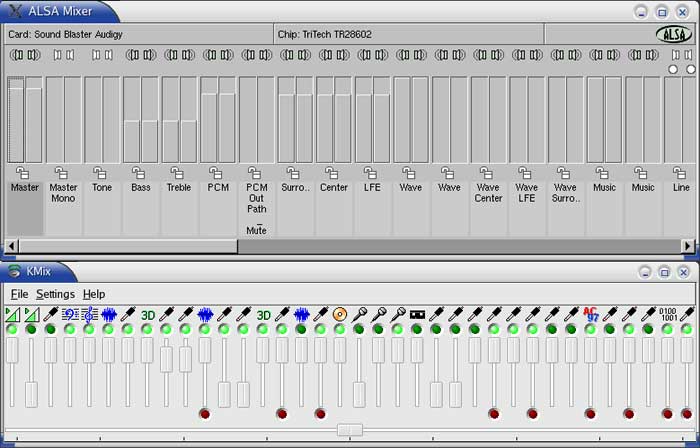700x448 pixels.
Task: Click the ALSA logo in the mixer header
Action: pos(674,34)
